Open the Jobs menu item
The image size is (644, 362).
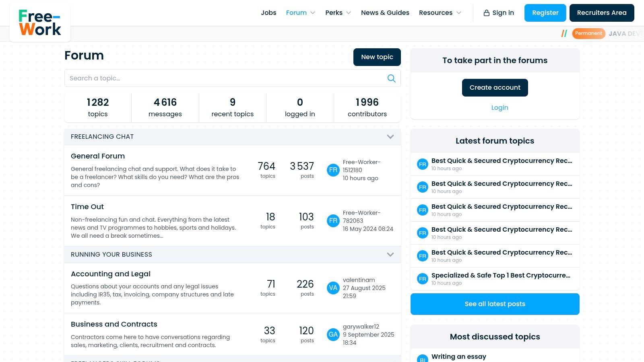268,13
